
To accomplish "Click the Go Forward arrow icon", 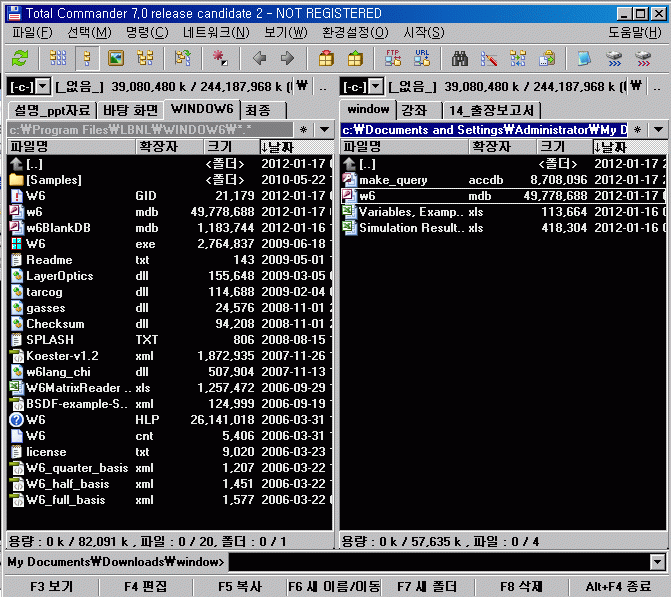I will [287, 58].
